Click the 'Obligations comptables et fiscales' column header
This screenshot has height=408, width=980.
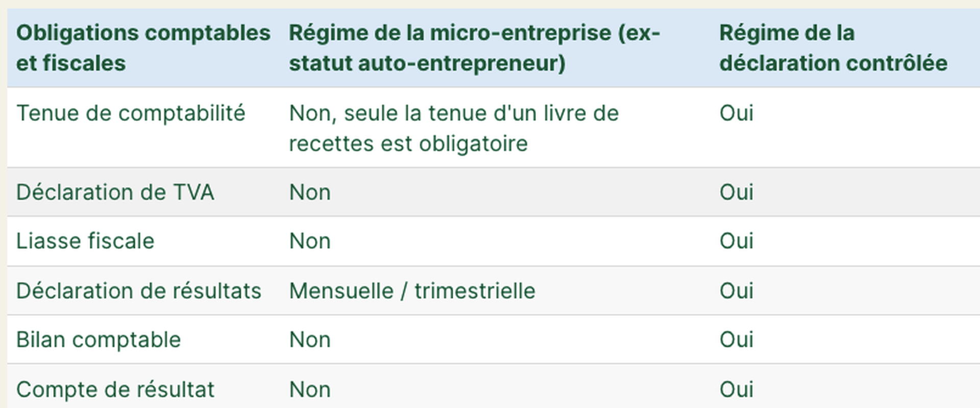(x=143, y=48)
